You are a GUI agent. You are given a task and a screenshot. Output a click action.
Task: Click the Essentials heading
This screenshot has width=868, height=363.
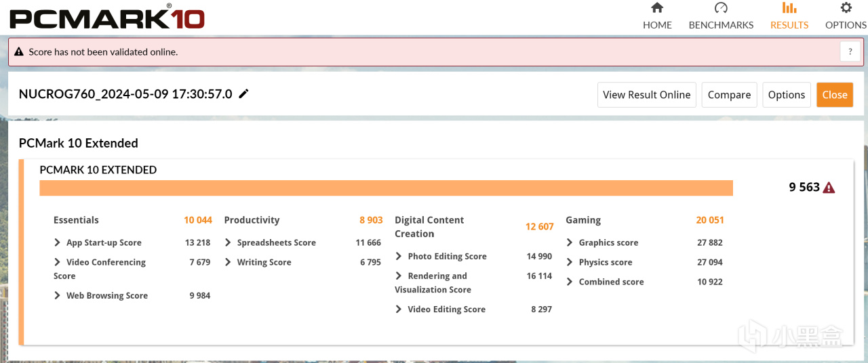pyautogui.click(x=76, y=220)
